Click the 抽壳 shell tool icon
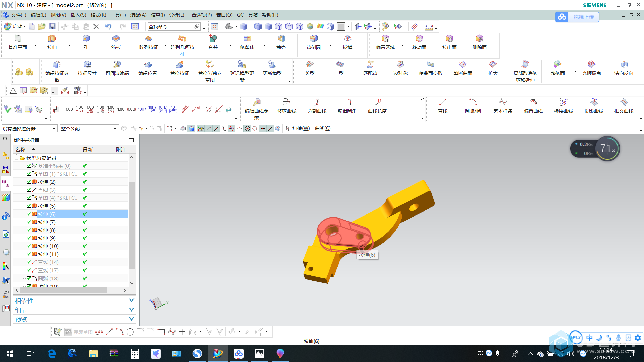This screenshot has height=362, width=644. tap(281, 39)
